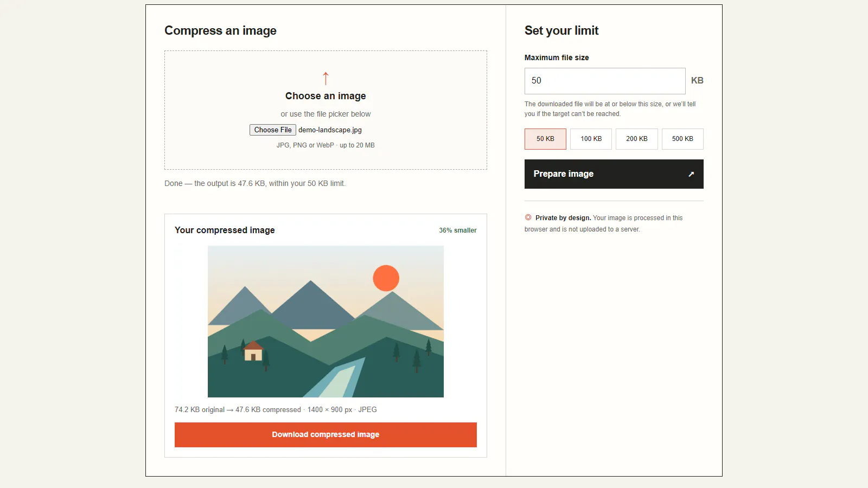
Task: Click the 74.2 KB original size details line
Action: (x=276, y=410)
